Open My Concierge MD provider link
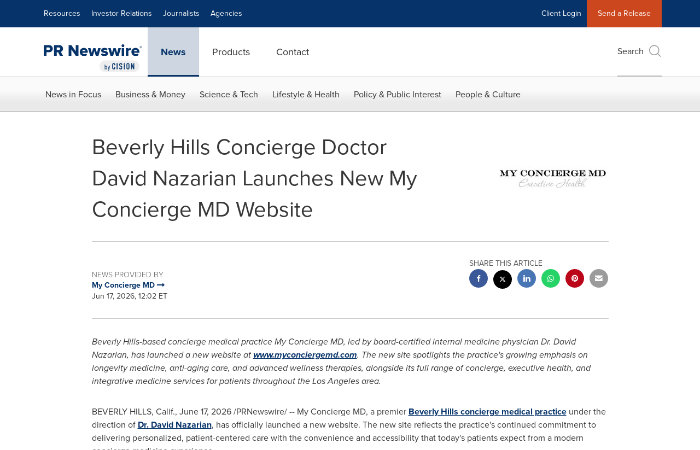The height and width of the screenshot is (450, 700). click(x=128, y=285)
